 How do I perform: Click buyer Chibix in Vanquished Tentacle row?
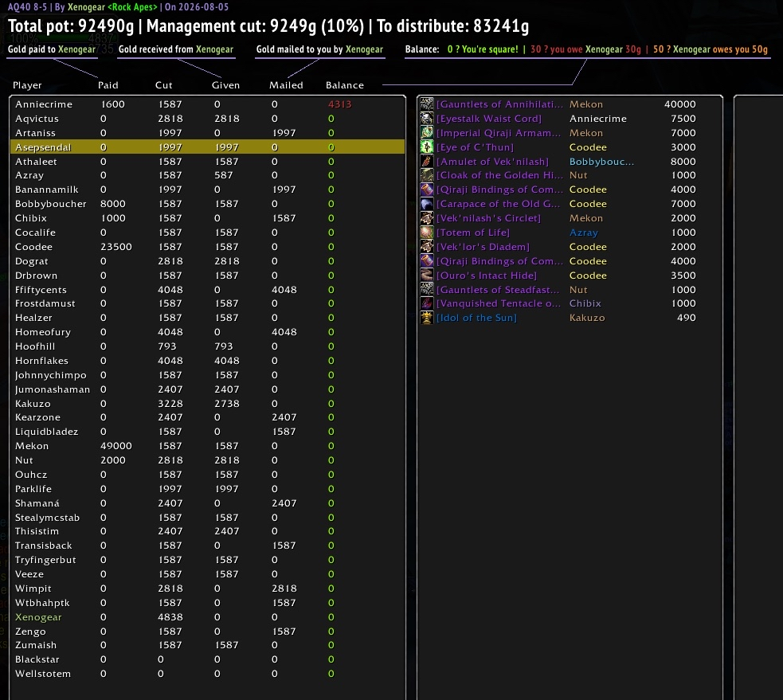(x=585, y=303)
